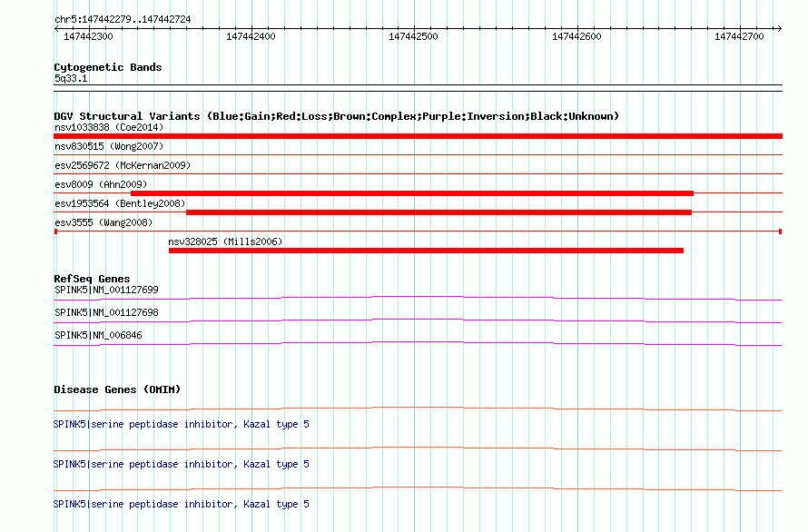The image size is (808, 532).
Task: Click the third SPINK5 OMIM disease gene link
Action: click(x=181, y=504)
